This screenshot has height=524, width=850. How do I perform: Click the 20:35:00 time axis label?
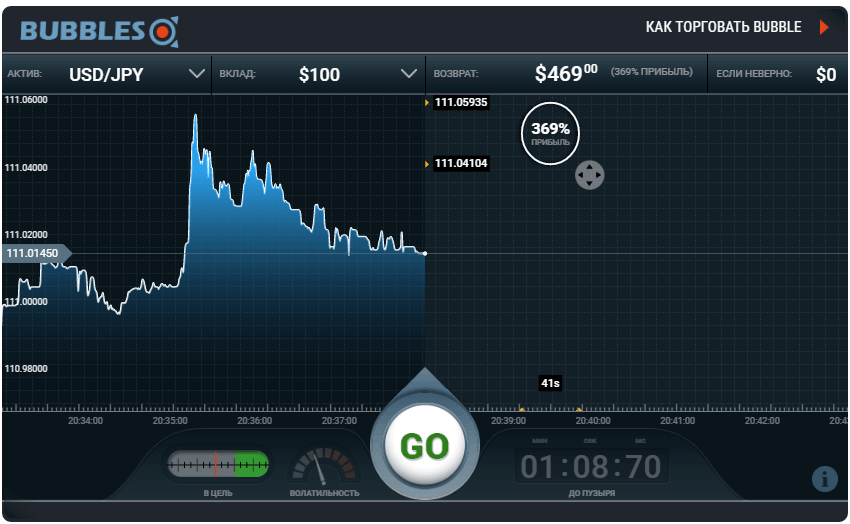click(170, 421)
